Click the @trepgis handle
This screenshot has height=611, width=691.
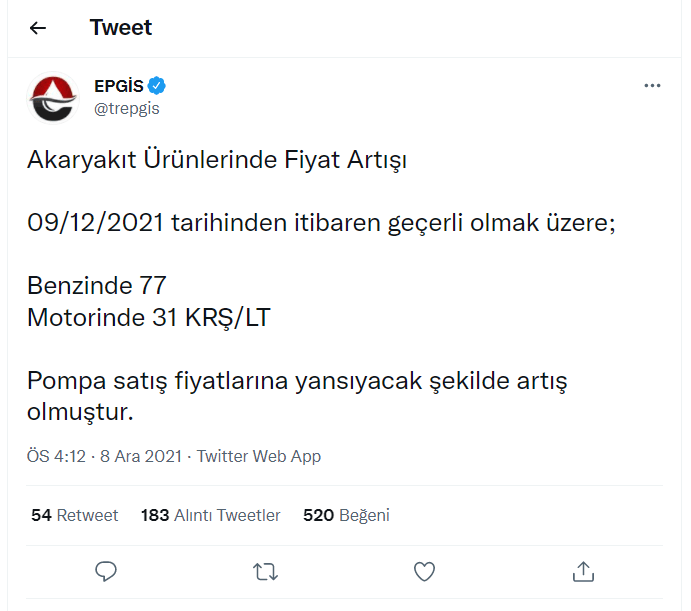click(x=126, y=108)
